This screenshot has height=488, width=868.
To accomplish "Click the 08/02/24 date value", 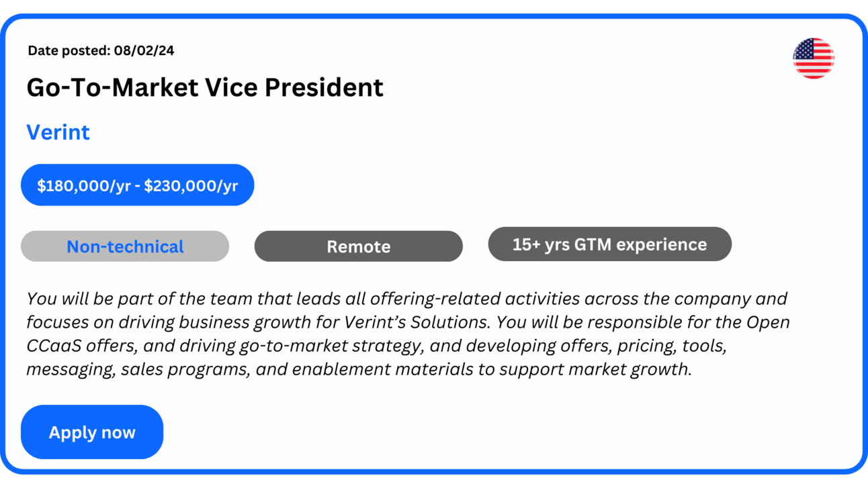I will pyautogui.click(x=144, y=50).
